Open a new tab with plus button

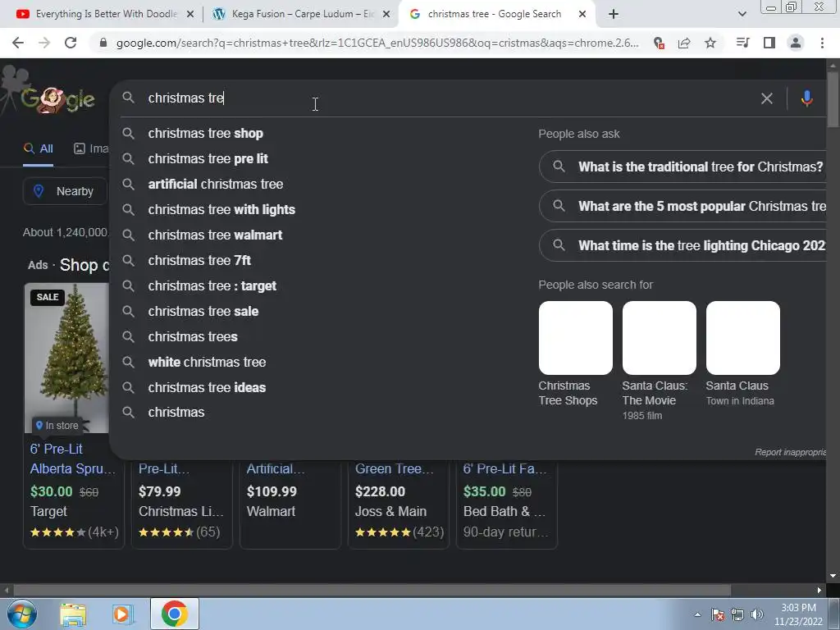pos(614,15)
